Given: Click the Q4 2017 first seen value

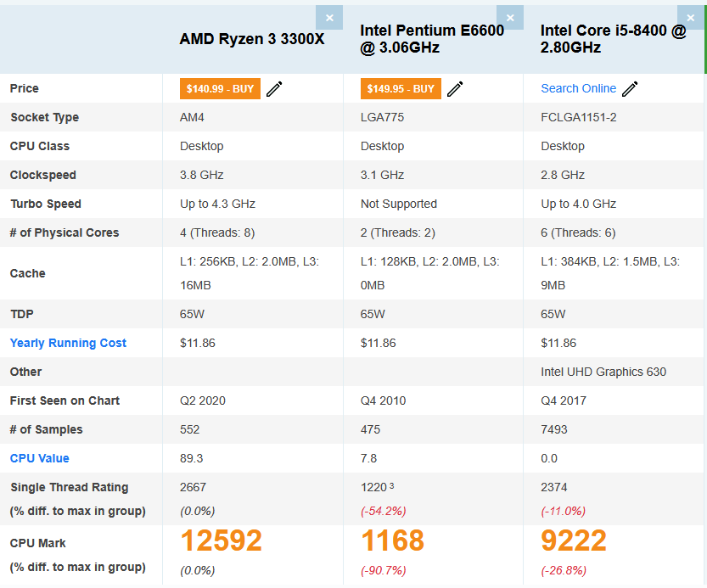Looking at the screenshot, I should click(x=564, y=400).
